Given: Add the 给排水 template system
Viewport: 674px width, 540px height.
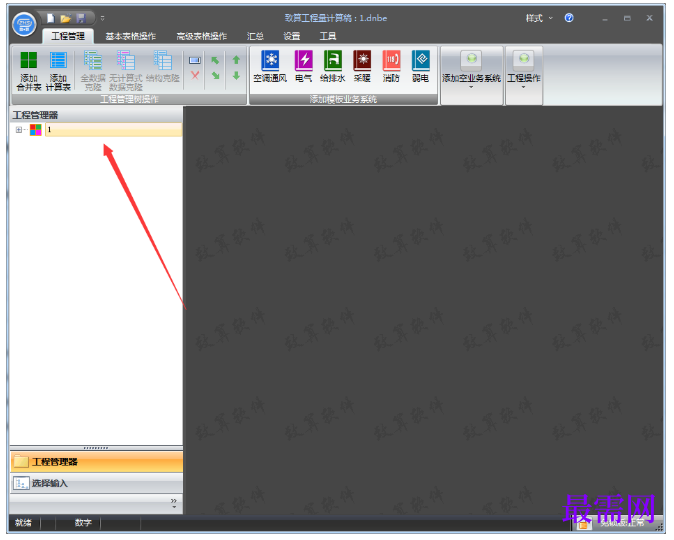Looking at the screenshot, I should (x=333, y=66).
